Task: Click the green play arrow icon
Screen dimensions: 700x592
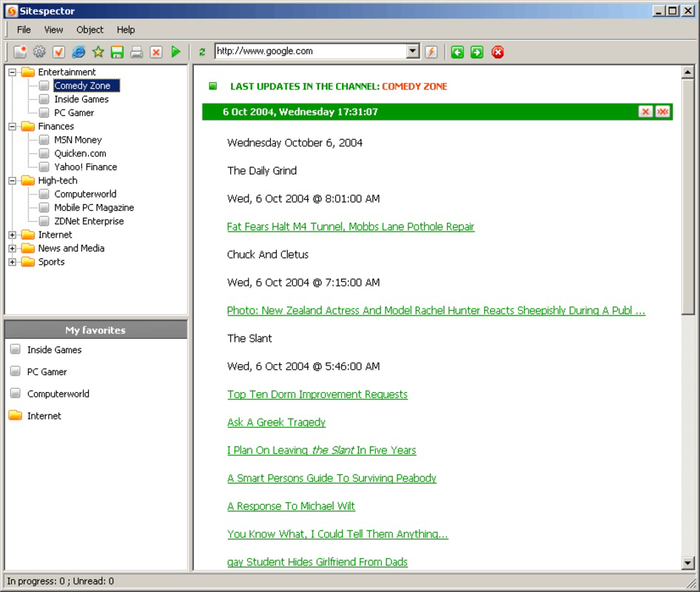Action: (176, 52)
